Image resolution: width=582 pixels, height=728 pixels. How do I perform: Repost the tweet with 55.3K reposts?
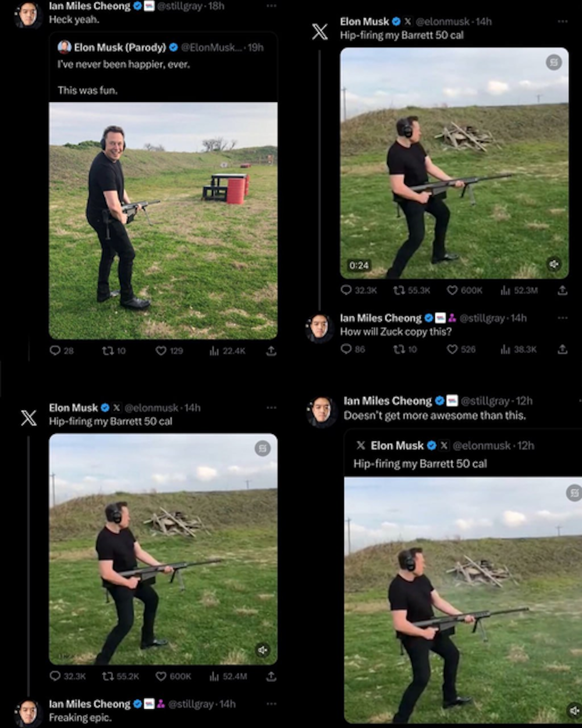tap(399, 290)
